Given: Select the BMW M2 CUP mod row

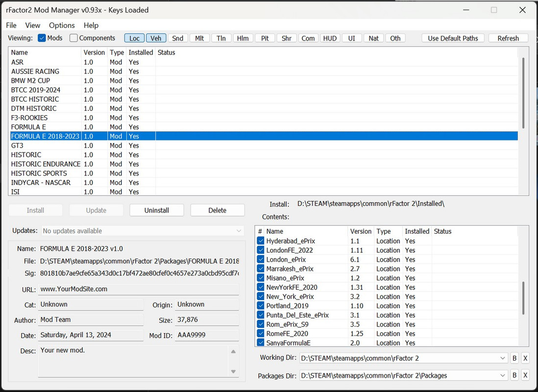Looking at the screenshot, I should pos(264,81).
